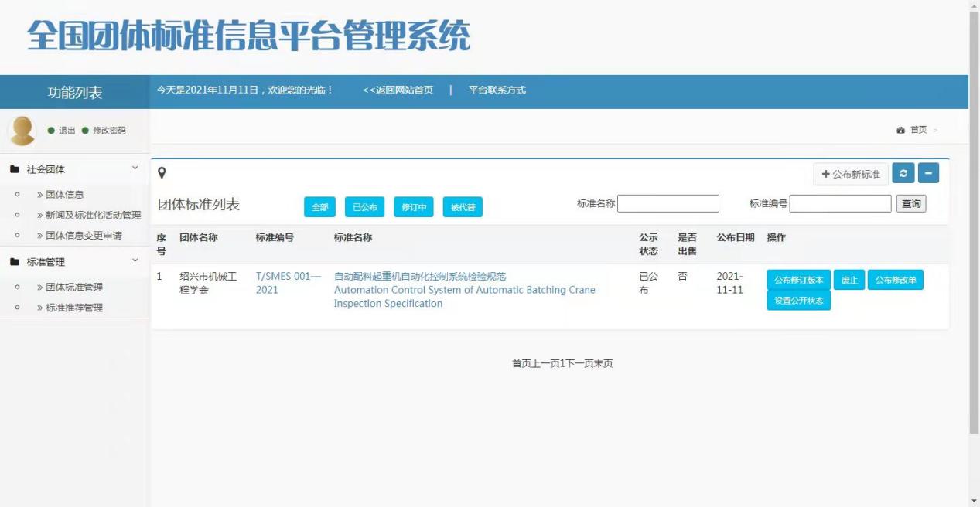Image resolution: width=980 pixels, height=507 pixels.
Task: Filter list by 修订中 status
Action: pyautogui.click(x=414, y=207)
